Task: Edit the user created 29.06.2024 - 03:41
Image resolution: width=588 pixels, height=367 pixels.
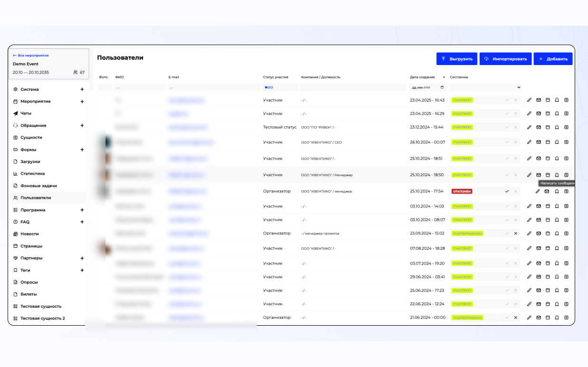Action: pyautogui.click(x=529, y=277)
